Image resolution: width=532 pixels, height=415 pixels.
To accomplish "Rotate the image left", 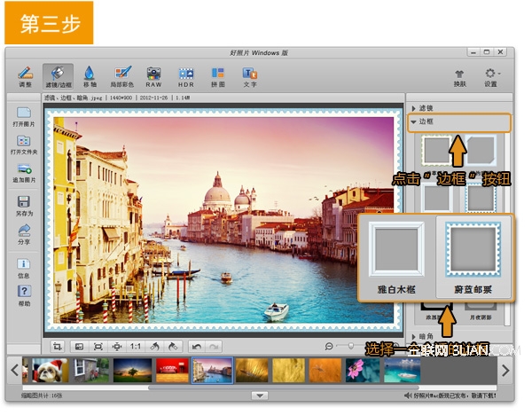I will click(154, 347).
